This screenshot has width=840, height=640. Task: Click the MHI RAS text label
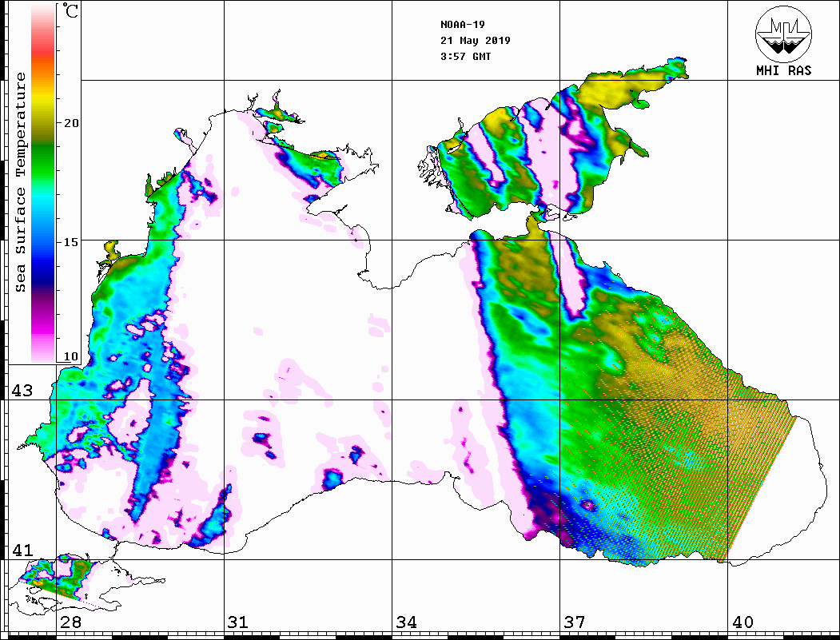coord(783,70)
